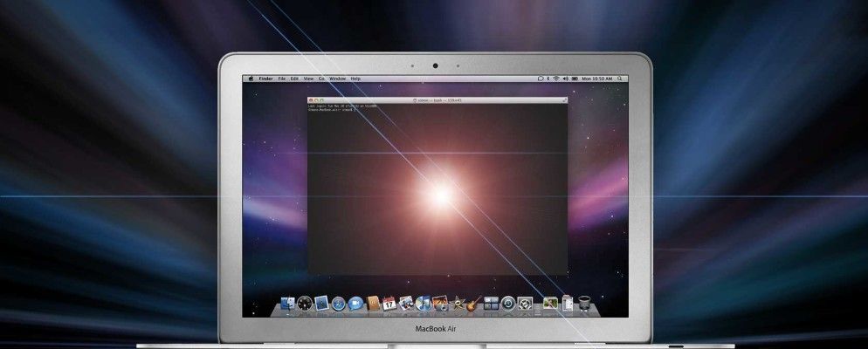868x349 pixels.
Task: Open the Finder application menu
Action: pyautogui.click(x=265, y=79)
